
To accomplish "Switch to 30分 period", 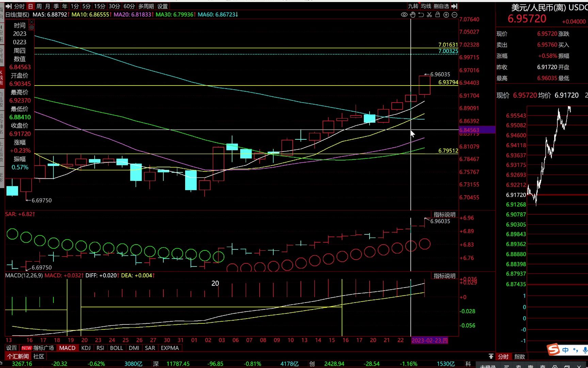I will pyautogui.click(x=114, y=6).
